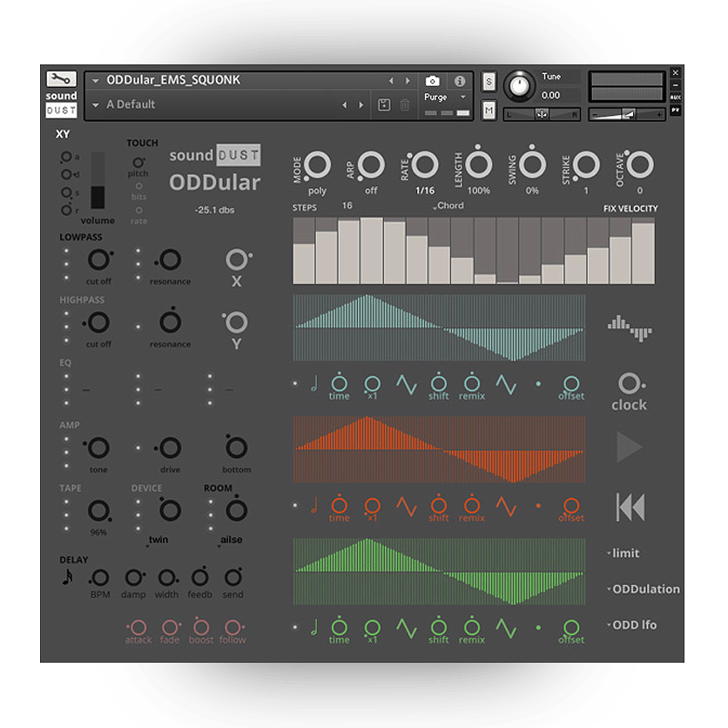Go to the previous instrument using the left arrow
This screenshot has height=728, width=728.
pos(391,81)
